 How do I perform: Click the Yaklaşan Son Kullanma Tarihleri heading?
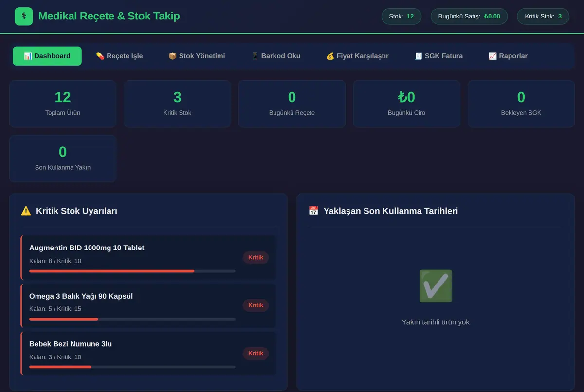(x=391, y=211)
